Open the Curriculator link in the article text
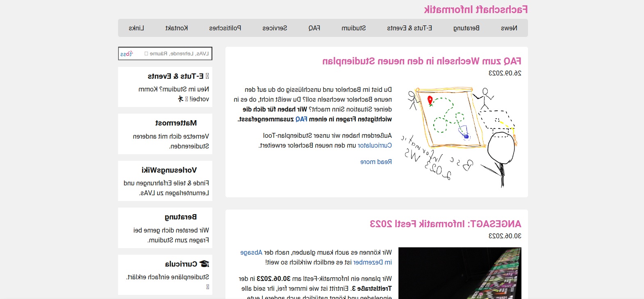 pyautogui.click(x=375, y=145)
